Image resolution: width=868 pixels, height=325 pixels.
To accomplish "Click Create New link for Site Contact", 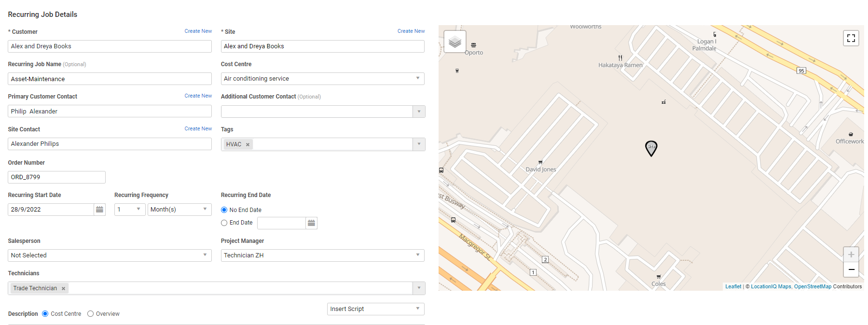I will [198, 129].
